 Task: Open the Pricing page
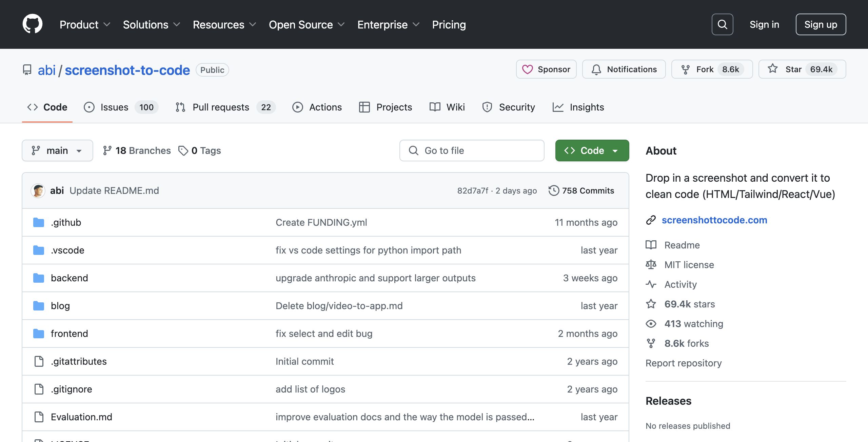(x=449, y=24)
